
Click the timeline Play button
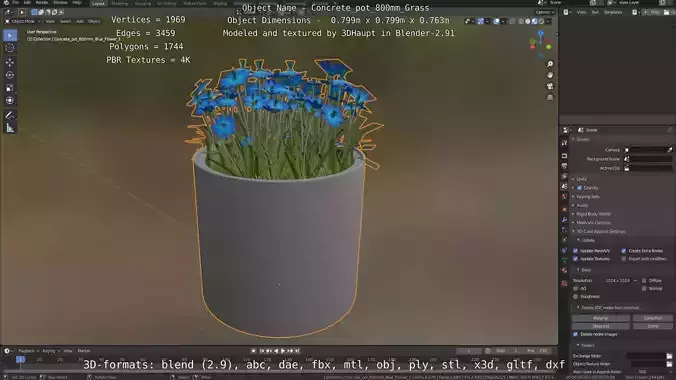click(x=283, y=351)
